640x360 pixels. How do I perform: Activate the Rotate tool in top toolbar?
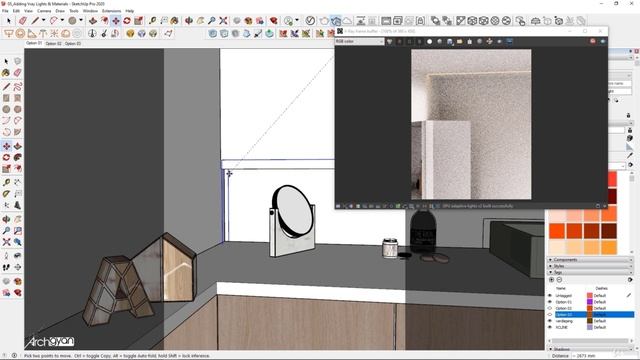pyautogui.click(x=127, y=20)
